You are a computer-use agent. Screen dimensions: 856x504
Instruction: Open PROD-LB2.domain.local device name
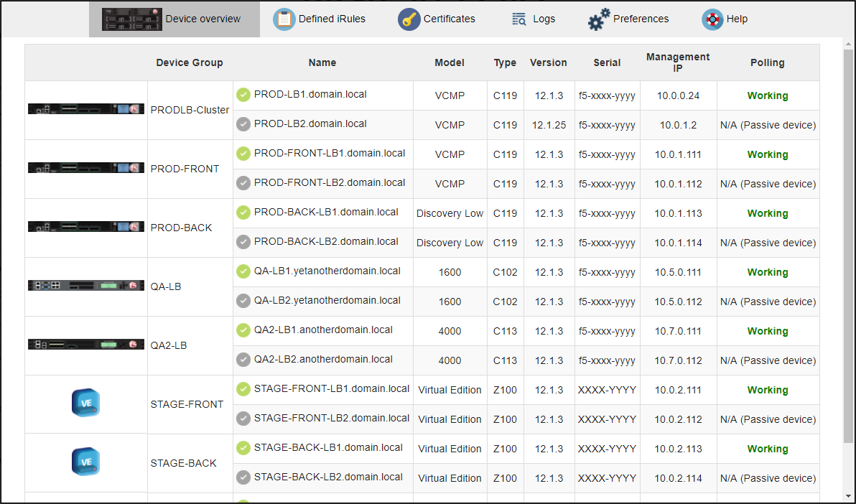click(310, 124)
